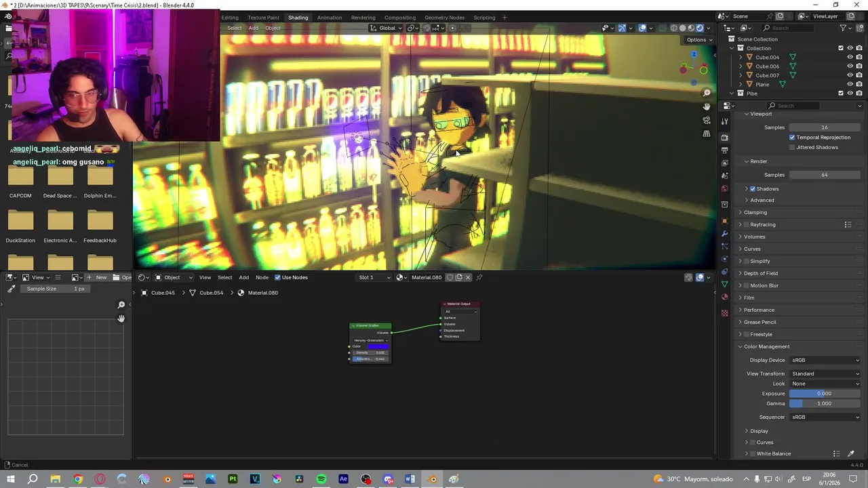Open the Render properties tab icon
The height and width of the screenshot is (488, 868).
point(725,137)
